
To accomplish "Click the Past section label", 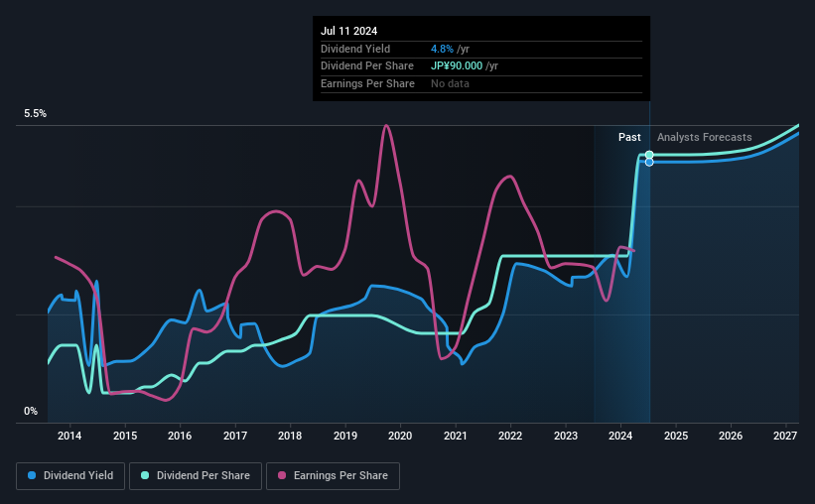I will coord(629,137).
